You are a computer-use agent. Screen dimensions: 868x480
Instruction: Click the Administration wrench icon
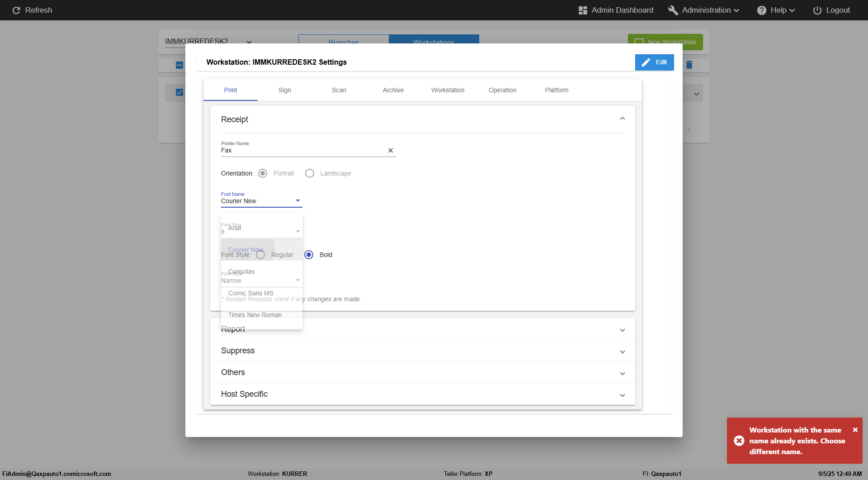coord(673,10)
